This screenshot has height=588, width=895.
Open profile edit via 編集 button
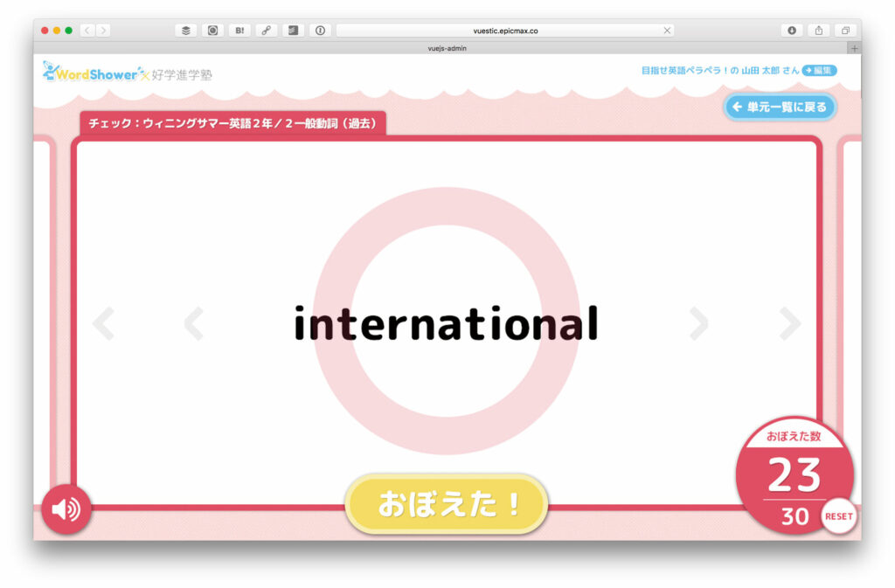click(x=820, y=70)
